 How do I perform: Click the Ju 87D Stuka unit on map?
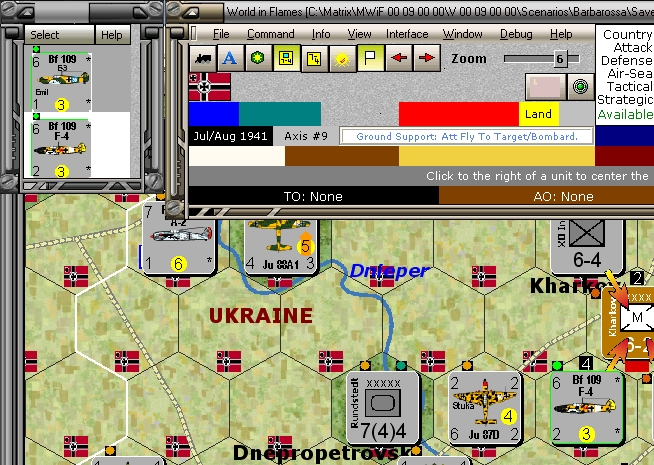tap(484, 408)
